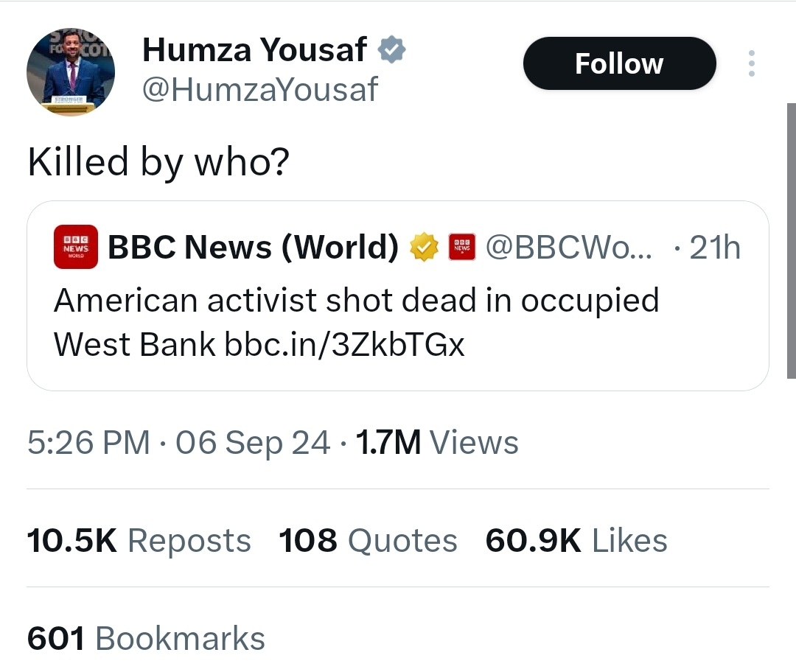796x672 pixels.
Task: Click the gold verified badge on BBC News
Action: [423, 248]
